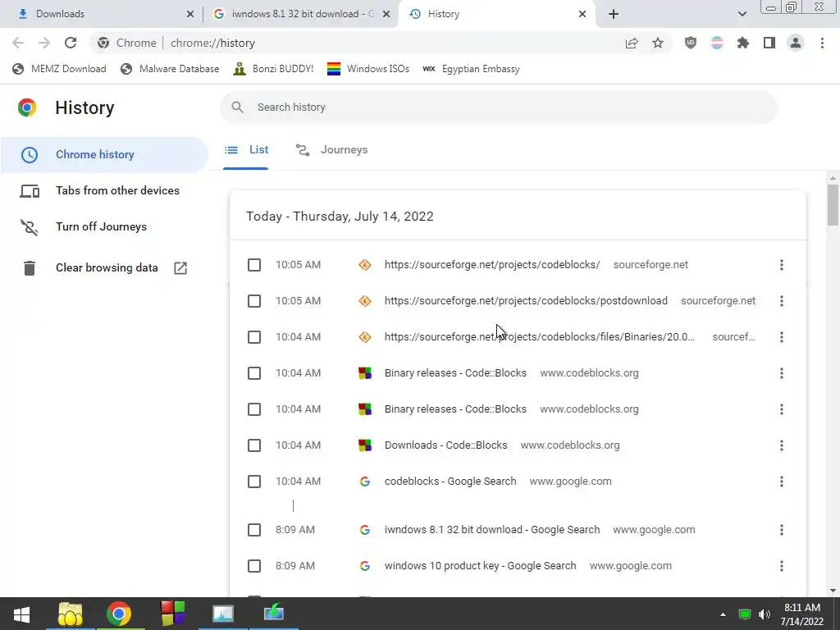This screenshot has width=840, height=630.
Task: Open Chrome icon in the taskbar
Action: pyautogui.click(x=119, y=614)
